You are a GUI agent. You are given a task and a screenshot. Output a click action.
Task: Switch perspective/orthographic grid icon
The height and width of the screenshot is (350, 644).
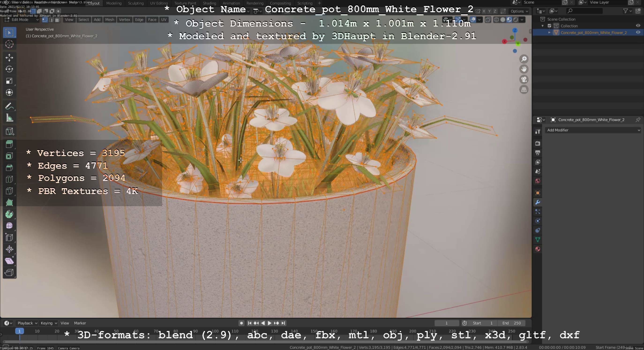pos(524,90)
